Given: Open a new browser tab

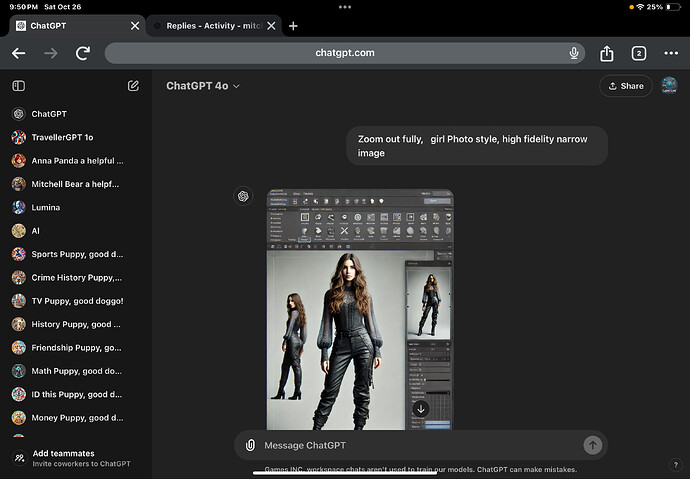Looking at the screenshot, I should (x=293, y=25).
